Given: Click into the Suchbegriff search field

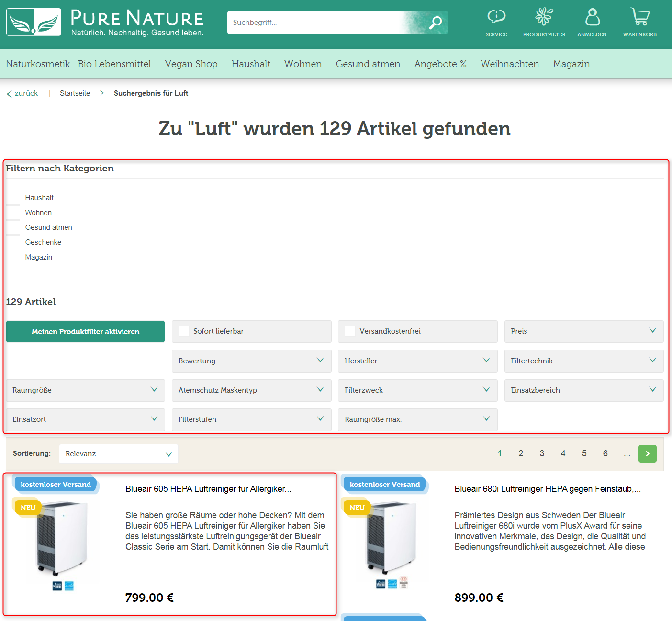Looking at the screenshot, I should tap(316, 23).
